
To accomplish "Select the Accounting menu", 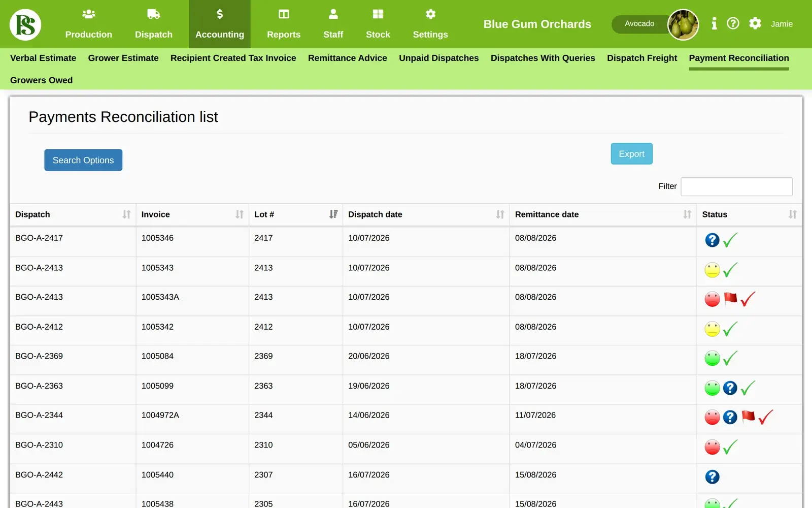I will [220, 24].
